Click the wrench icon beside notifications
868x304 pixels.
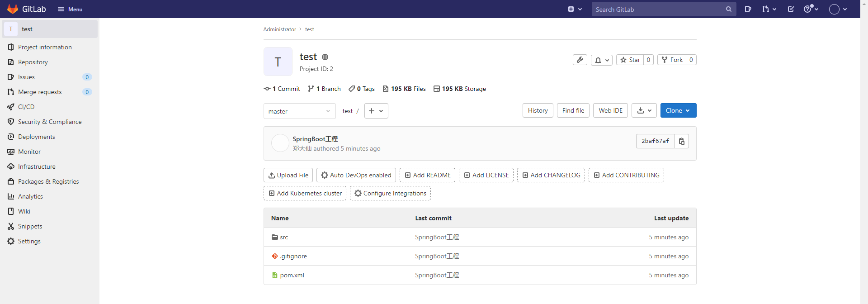[580, 60]
